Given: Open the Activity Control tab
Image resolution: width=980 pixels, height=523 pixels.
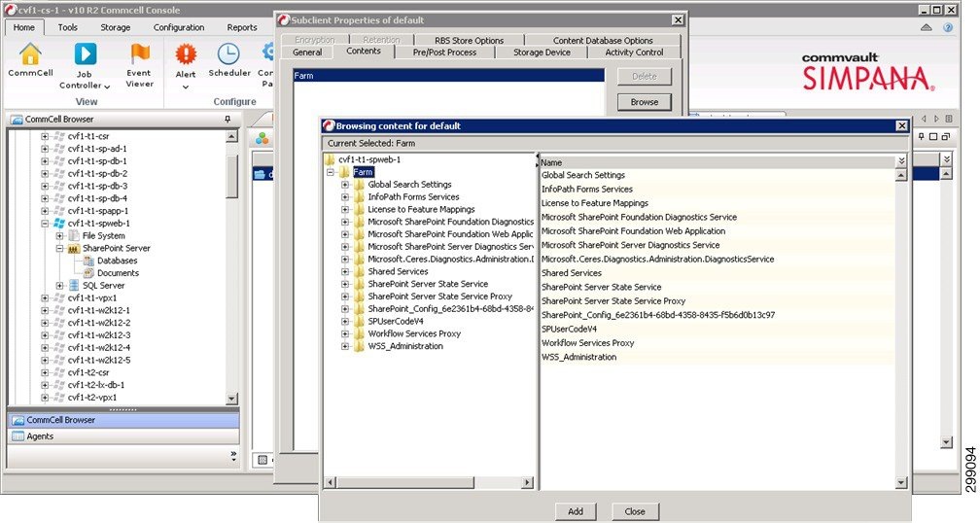Looking at the screenshot, I should 634,52.
